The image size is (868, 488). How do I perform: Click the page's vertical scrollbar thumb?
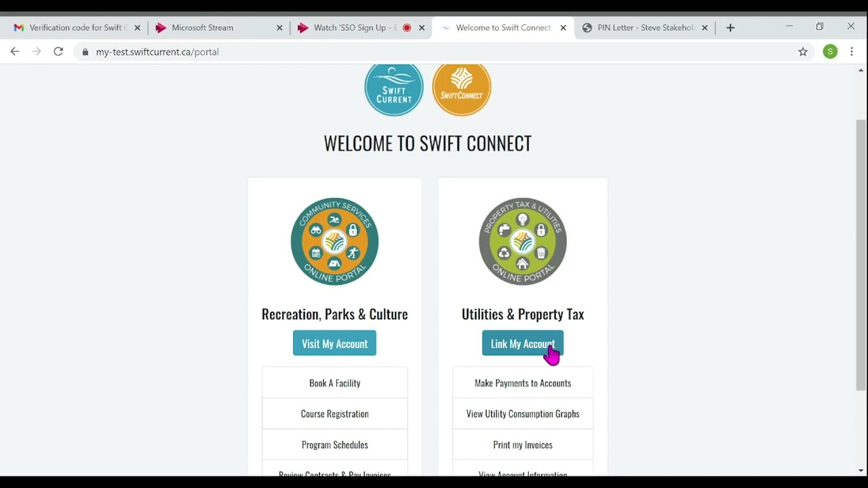861,255
